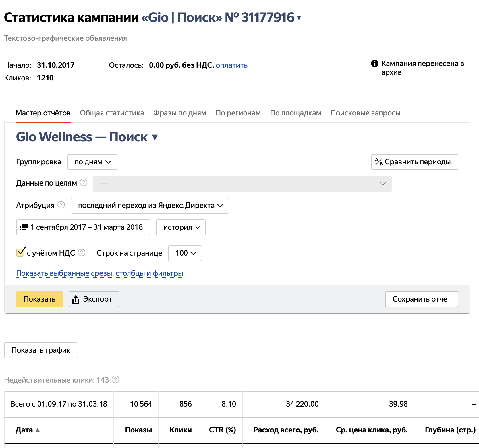Open date range picker 1 сентября 2017 – 31 марта 2018

click(x=83, y=227)
